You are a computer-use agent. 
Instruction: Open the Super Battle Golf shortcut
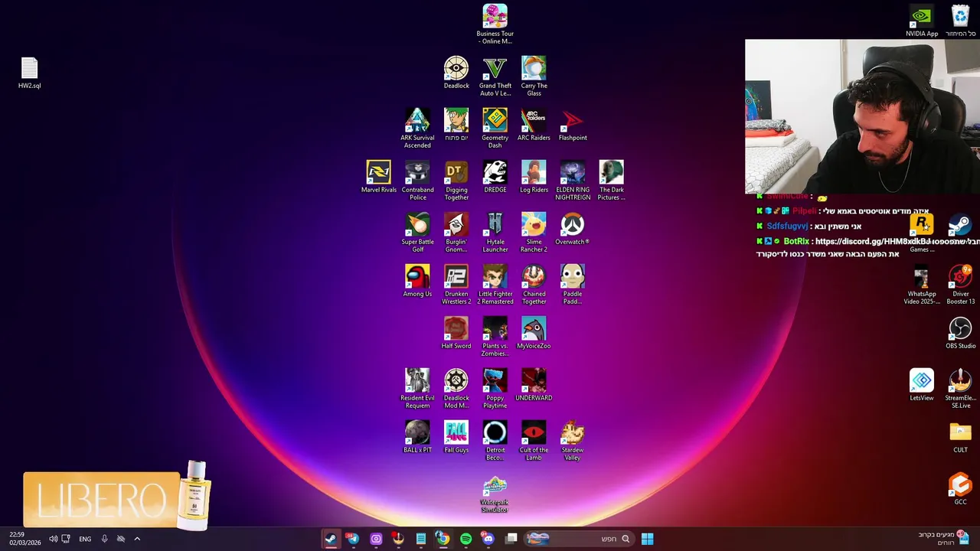(417, 233)
